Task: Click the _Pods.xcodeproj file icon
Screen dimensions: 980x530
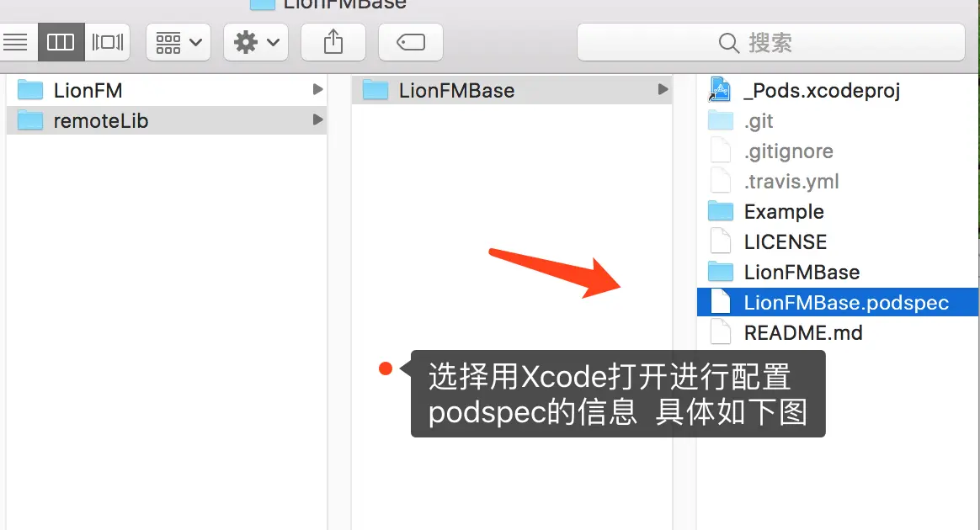Action: pos(720,90)
